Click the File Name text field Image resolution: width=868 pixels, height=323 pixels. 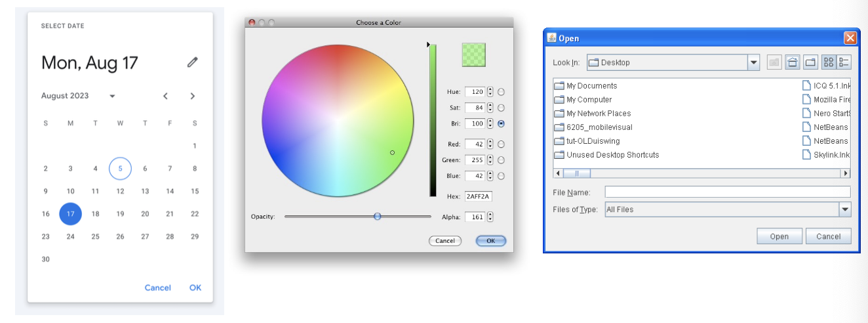727,192
